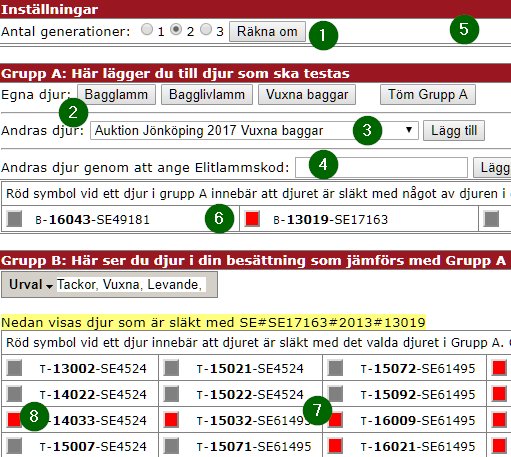Click animal ID T-15022-SE4524
This screenshot has width=511, height=457.
tap(250, 395)
